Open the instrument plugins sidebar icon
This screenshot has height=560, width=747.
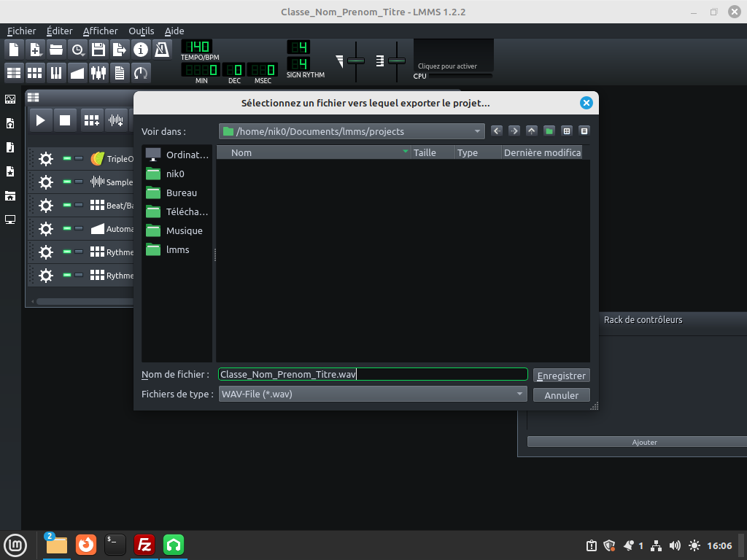coord(10,99)
